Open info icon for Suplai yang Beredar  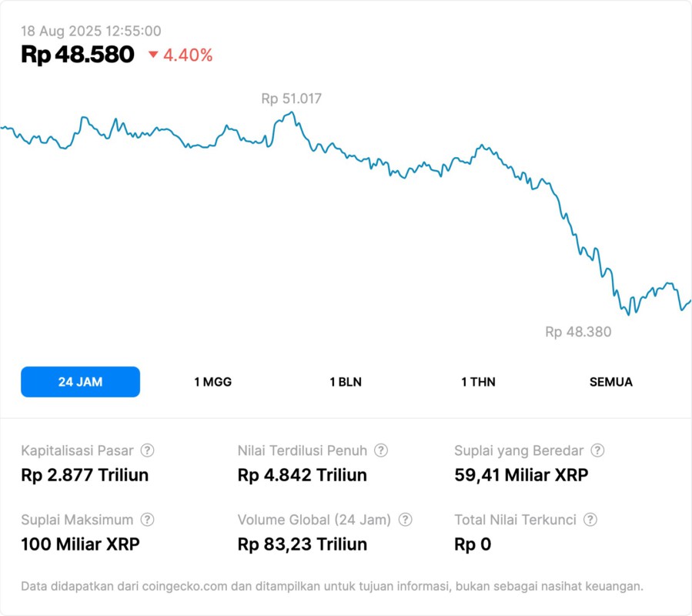pos(597,450)
